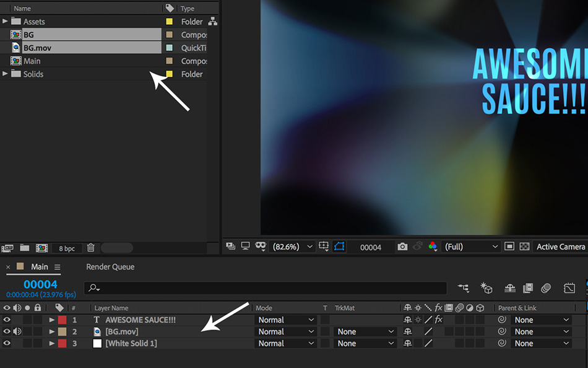Create a new folder in Project panel
The width and height of the screenshot is (588, 368).
[x=24, y=248]
